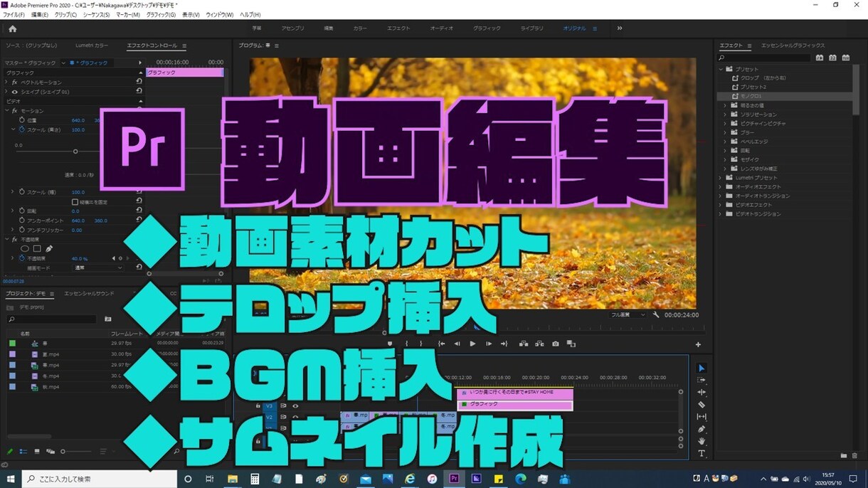868x488 pixels.
Task: Switch Project panel to List view
Action: (x=23, y=451)
